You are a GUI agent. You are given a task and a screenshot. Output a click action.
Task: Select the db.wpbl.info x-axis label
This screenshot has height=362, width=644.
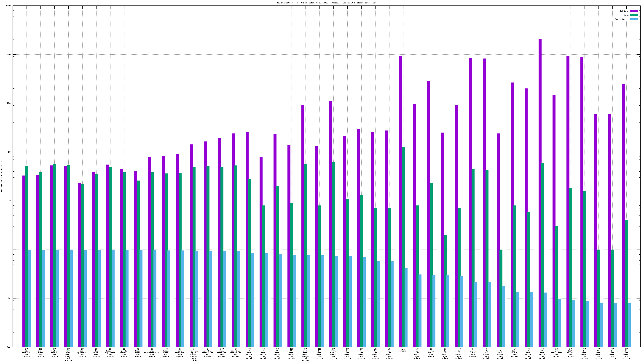[96, 352]
